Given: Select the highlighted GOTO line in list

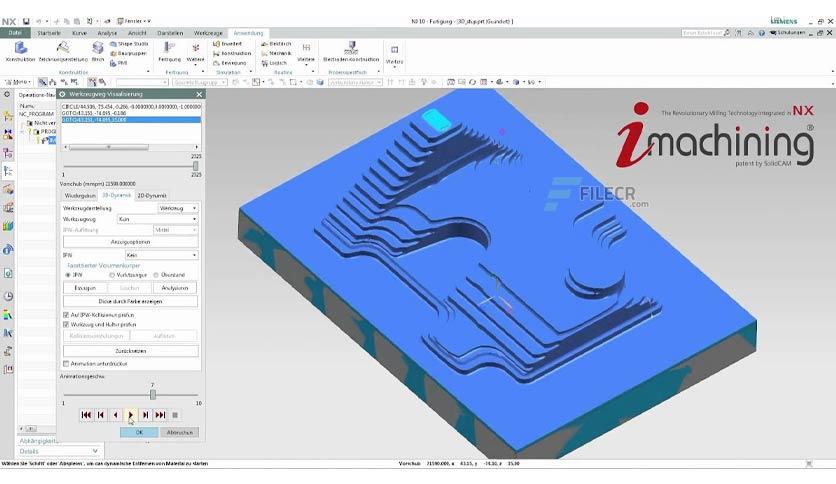Looking at the screenshot, I should click(x=131, y=120).
